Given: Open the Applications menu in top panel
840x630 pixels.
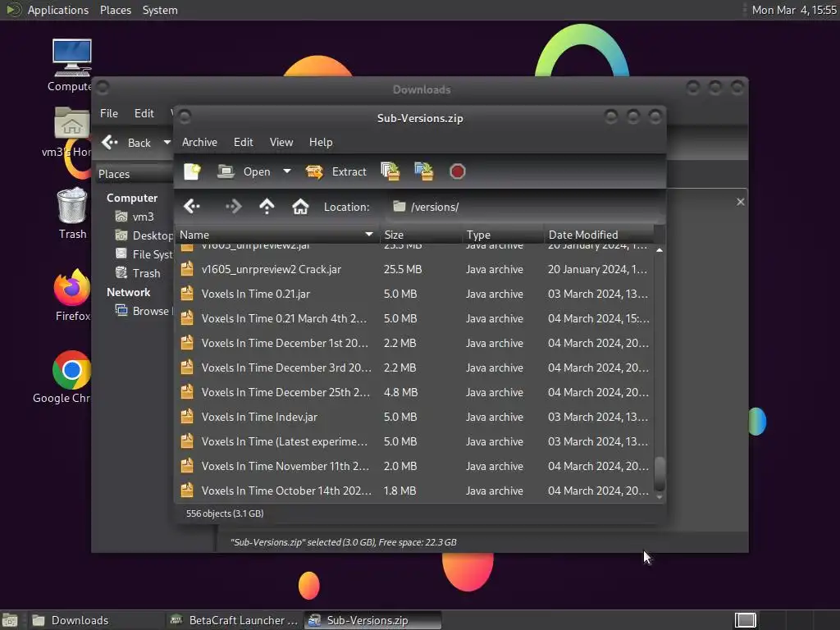Looking at the screenshot, I should pos(48,10).
